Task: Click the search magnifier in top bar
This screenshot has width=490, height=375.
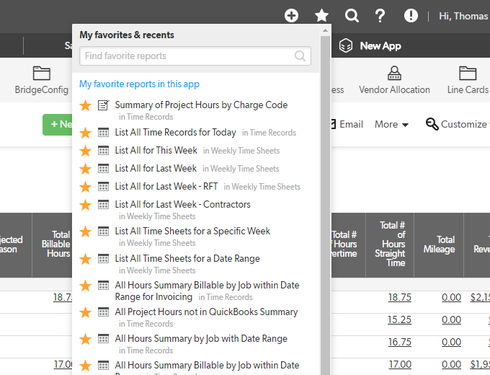Action: (352, 15)
